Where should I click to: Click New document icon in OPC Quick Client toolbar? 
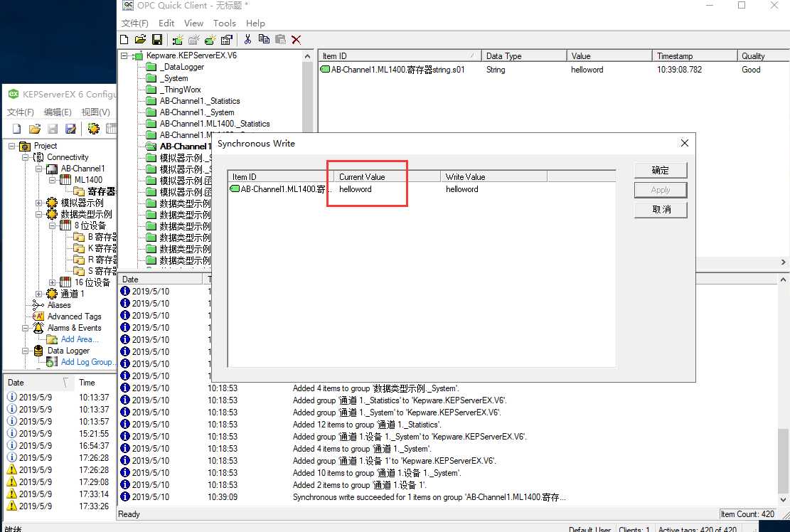pyautogui.click(x=124, y=39)
